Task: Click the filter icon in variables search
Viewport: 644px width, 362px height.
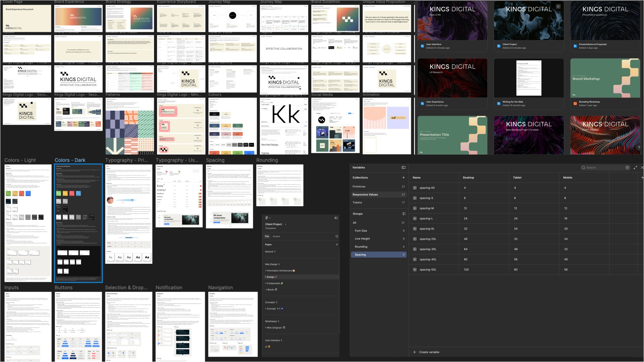Action: click(627, 168)
